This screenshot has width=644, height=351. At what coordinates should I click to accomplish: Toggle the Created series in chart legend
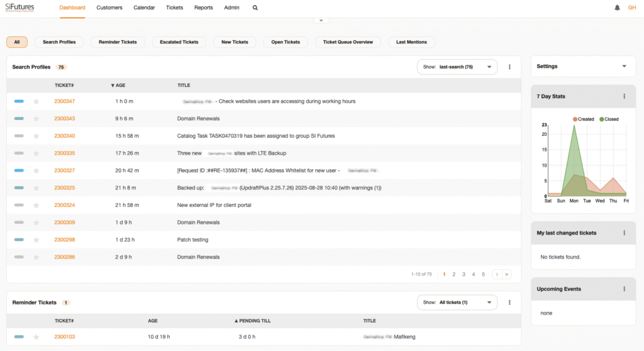pyautogui.click(x=583, y=119)
